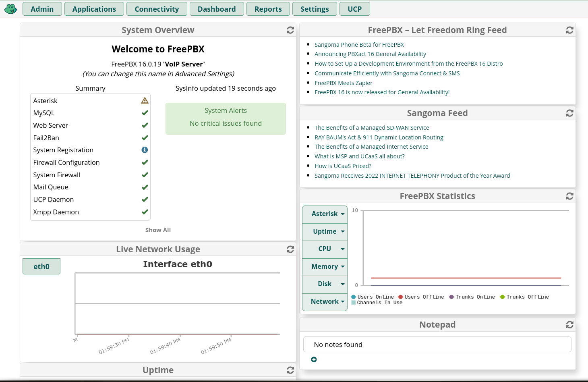
Task: Go to the Dashboard menu
Action: pos(217,9)
